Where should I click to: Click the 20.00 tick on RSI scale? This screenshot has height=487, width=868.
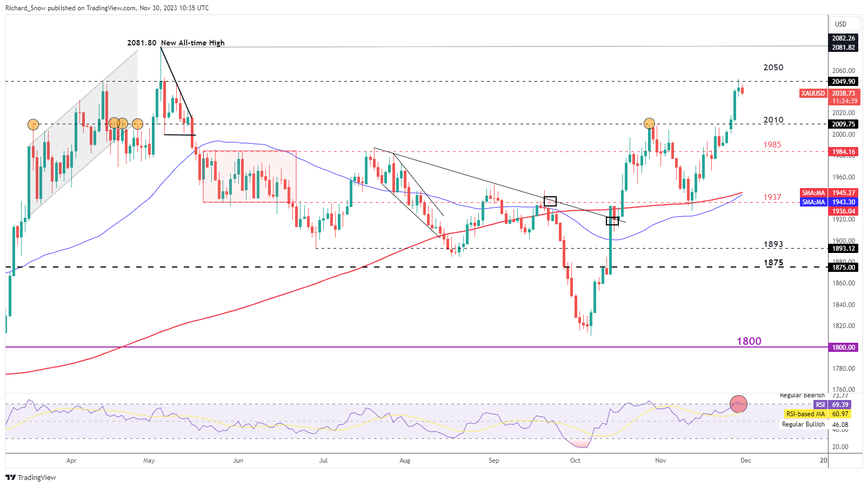click(840, 447)
